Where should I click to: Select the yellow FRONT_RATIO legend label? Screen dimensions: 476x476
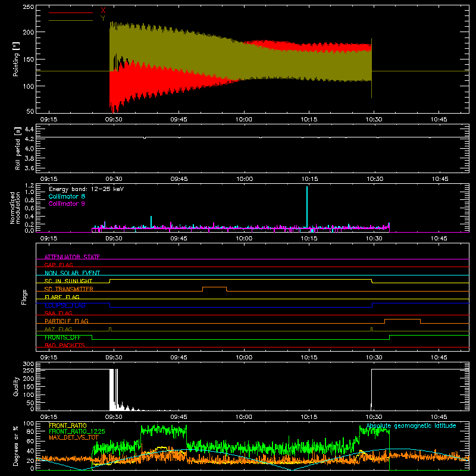68,425
